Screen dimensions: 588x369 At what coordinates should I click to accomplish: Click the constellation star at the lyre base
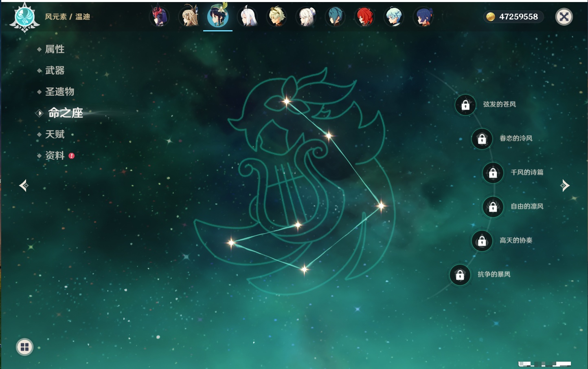[x=298, y=225]
